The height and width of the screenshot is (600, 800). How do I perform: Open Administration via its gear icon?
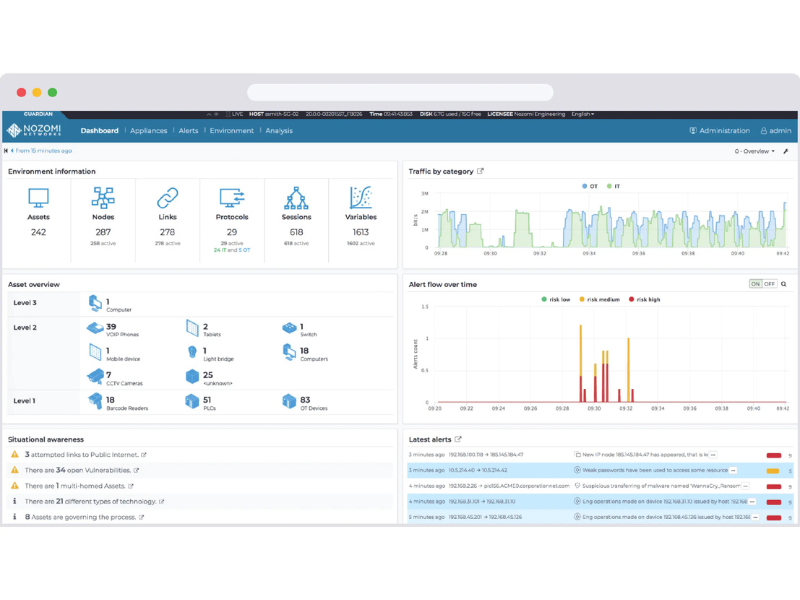point(691,131)
